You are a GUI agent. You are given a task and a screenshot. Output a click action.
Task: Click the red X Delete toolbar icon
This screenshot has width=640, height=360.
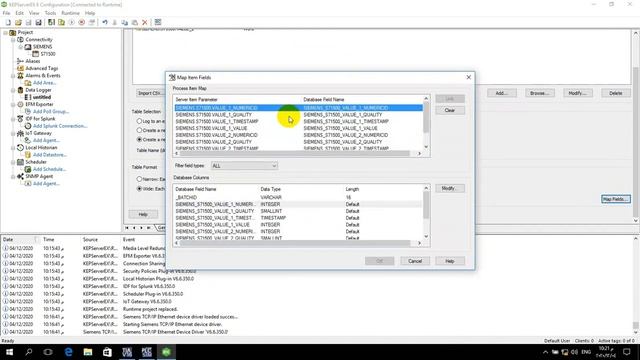tap(144, 22)
